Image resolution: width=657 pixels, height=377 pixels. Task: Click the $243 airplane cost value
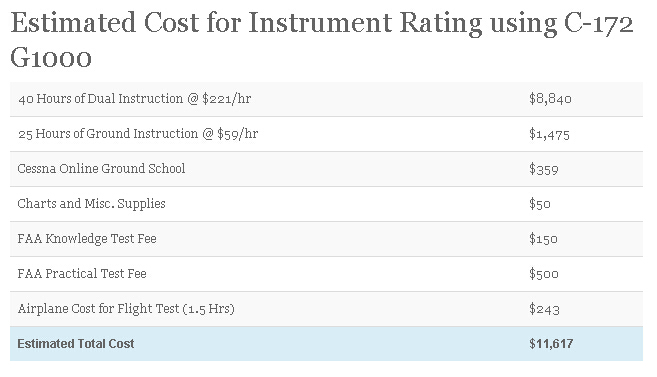544,309
